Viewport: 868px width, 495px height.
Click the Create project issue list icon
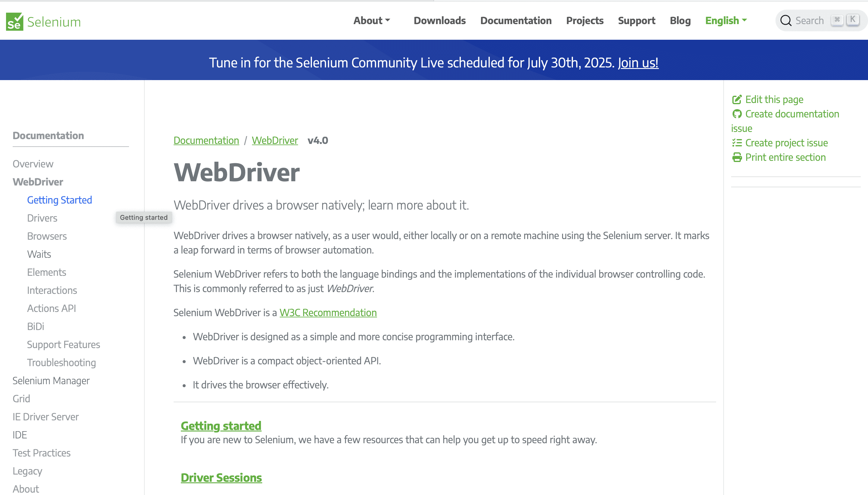click(x=737, y=143)
